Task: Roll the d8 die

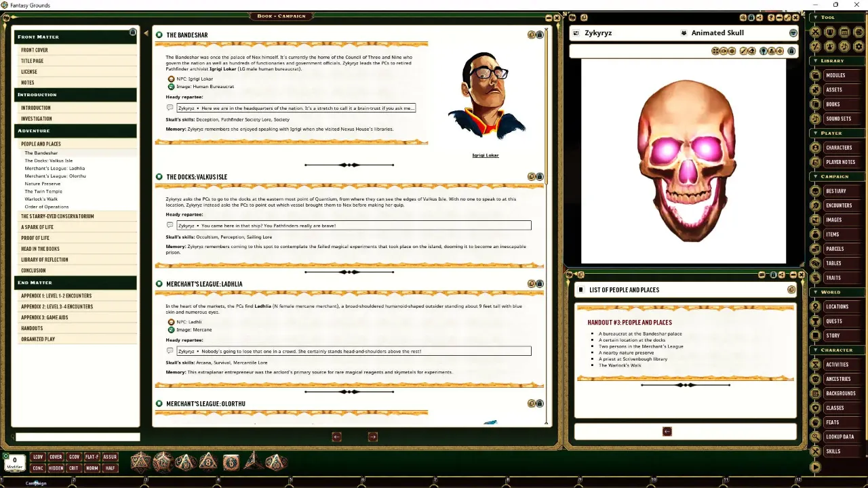Action: pyautogui.click(x=208, y=462)
